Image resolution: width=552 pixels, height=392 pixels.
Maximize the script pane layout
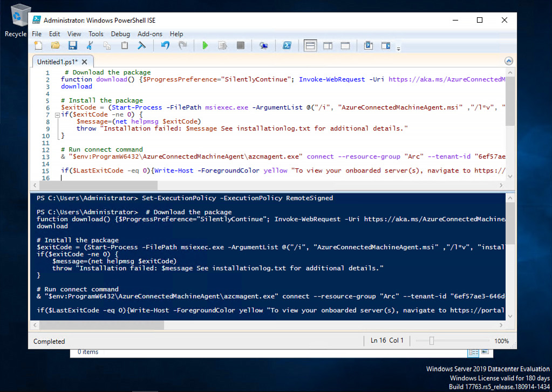[x=345, y=46]
